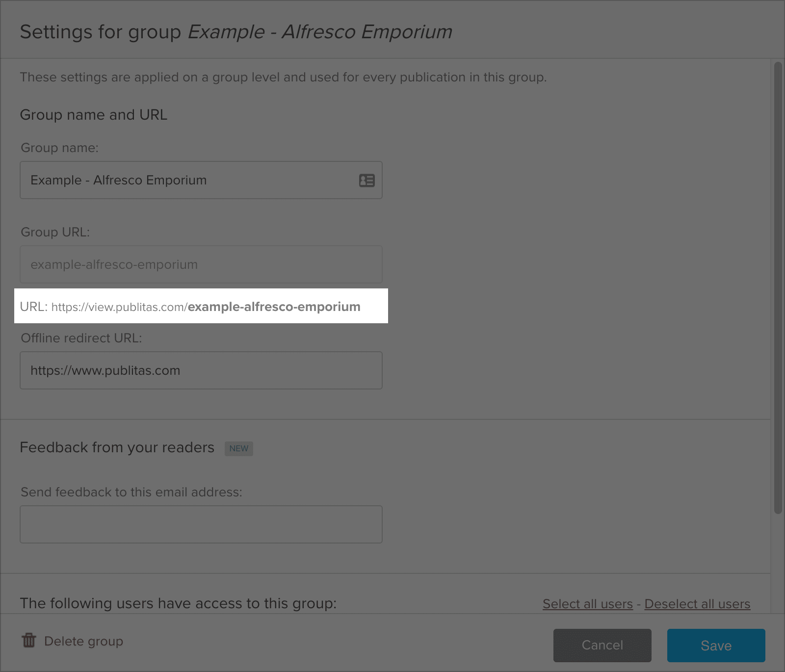Cancel the group settings dialog
Image resolution: width=785 pixels, height=672 pixels.
[602, 645]
